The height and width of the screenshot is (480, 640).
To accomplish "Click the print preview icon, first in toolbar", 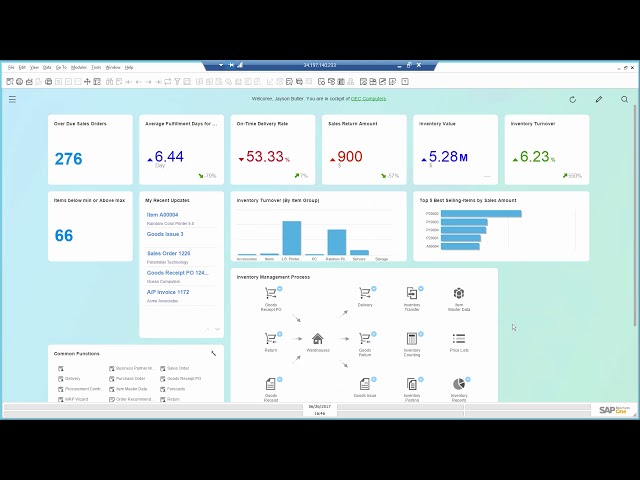I will tap(10, 82).
